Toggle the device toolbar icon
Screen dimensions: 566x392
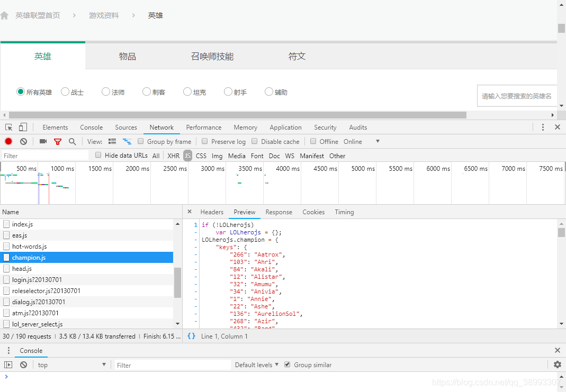pos(23,127)
